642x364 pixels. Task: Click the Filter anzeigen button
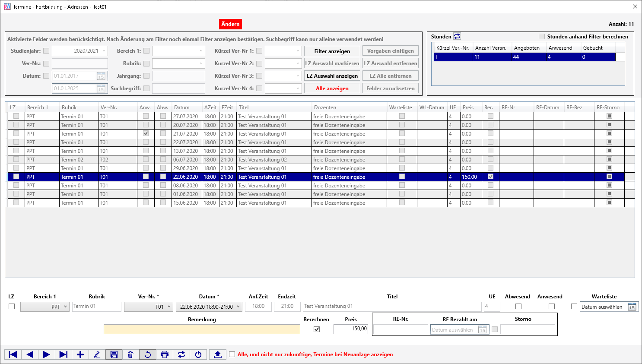[332, 51]
